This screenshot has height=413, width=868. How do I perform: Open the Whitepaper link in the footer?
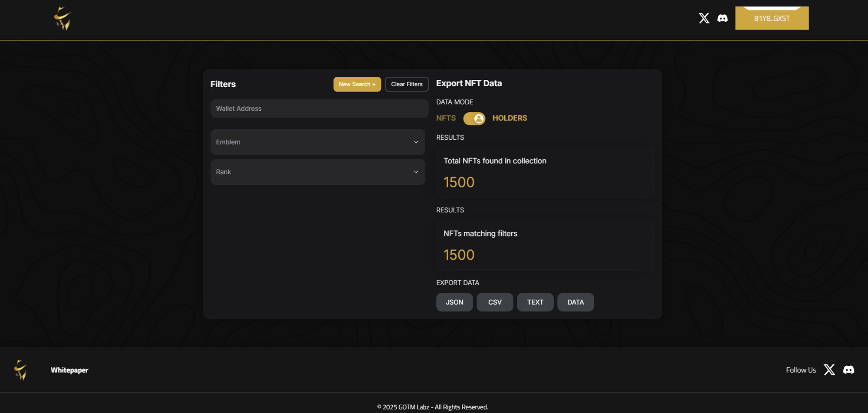pyautogui.click(x=69, y=370)
